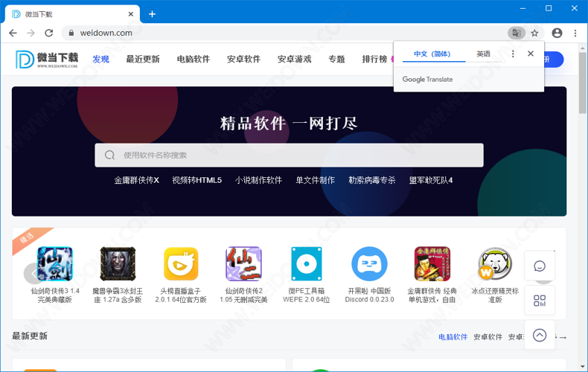Click the 视频转HTML5 hot search link
The image size is (588, 372).
197,180
